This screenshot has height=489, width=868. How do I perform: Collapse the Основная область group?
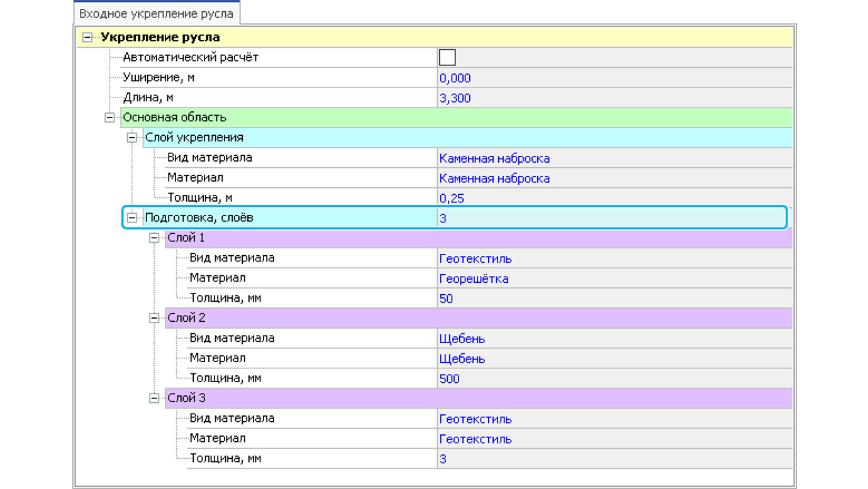click(110, 118)
